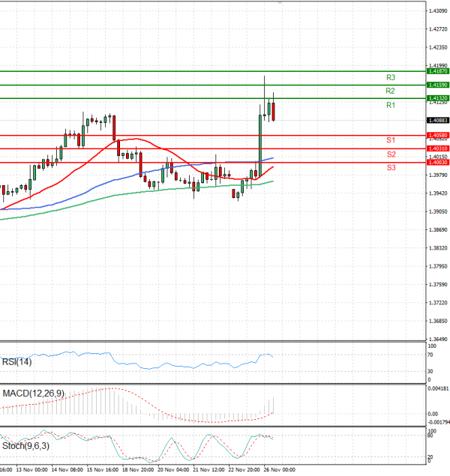Click the 26 Nov 00:00 time label

point(279,469)
